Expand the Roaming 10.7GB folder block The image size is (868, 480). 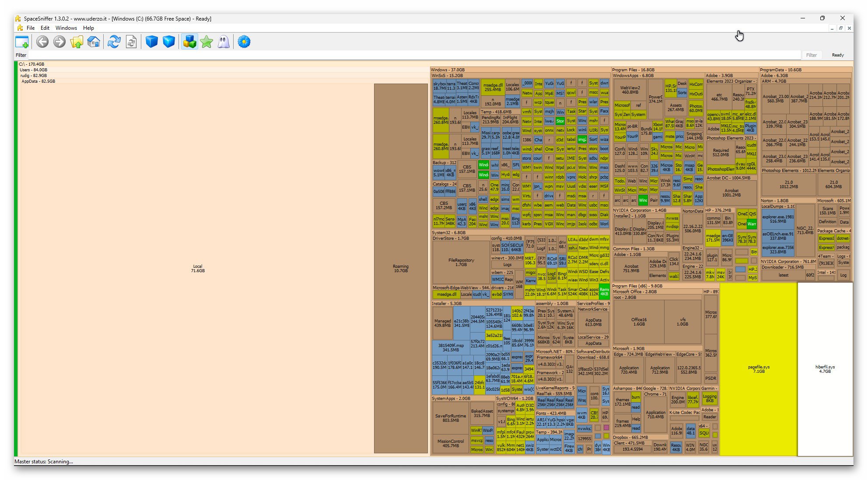click(401, 269)
